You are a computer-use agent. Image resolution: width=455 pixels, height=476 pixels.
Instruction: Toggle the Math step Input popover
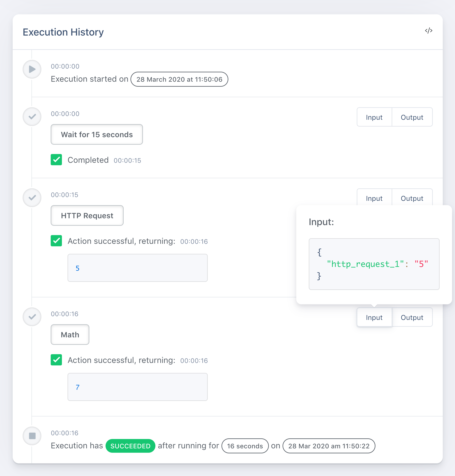[374, 317]
